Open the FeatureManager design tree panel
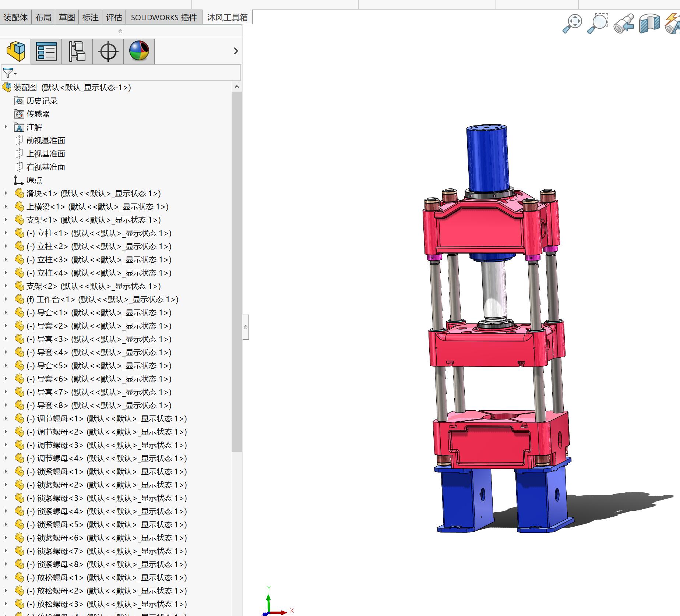Image resolution: width=680 pixels, height=616 pixels. (x=15, y=51)
